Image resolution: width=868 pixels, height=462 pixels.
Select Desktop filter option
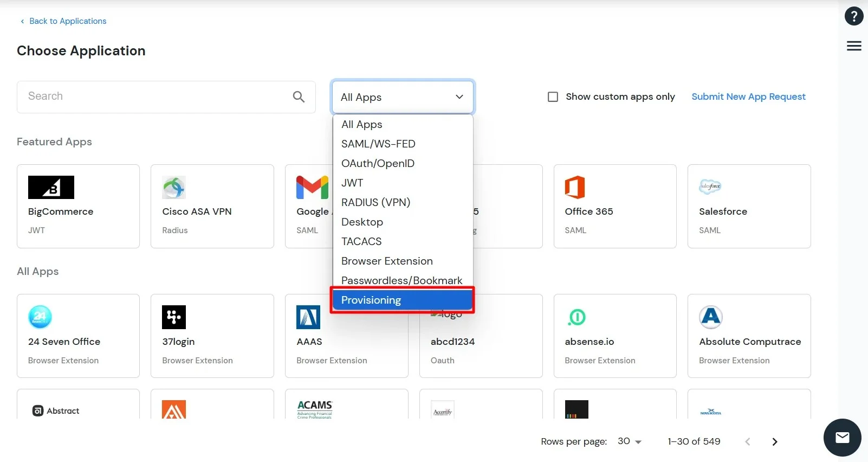tap(403, 222)
